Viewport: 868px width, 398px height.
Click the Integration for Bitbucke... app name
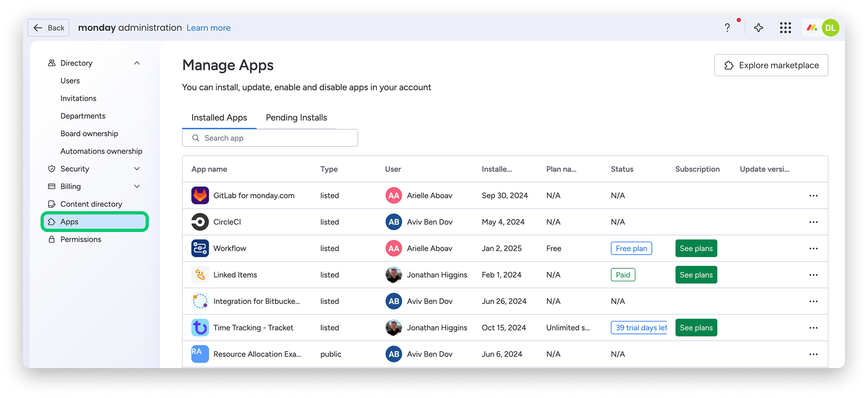[x=257, y=301]
